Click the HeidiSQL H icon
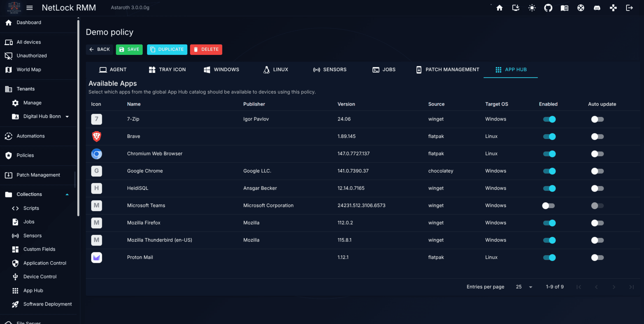 coord(97,188)
